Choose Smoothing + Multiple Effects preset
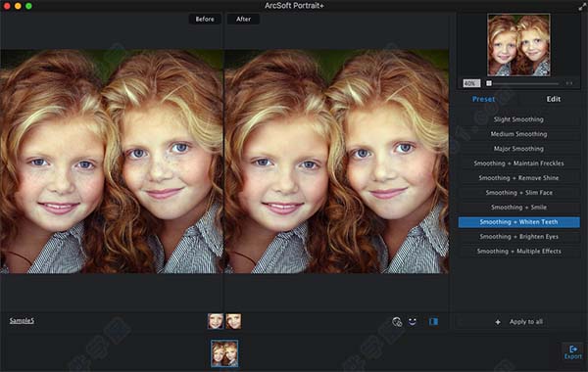 click(518, 251)
